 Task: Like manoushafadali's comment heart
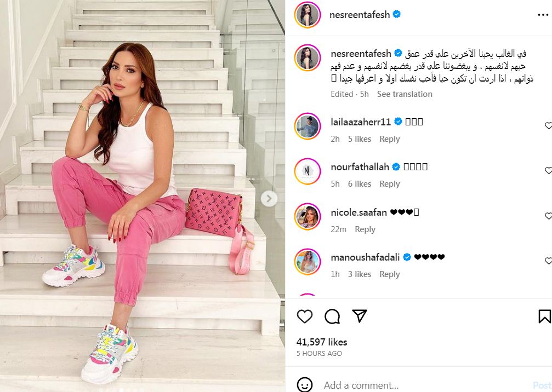(x=549, y=261)
